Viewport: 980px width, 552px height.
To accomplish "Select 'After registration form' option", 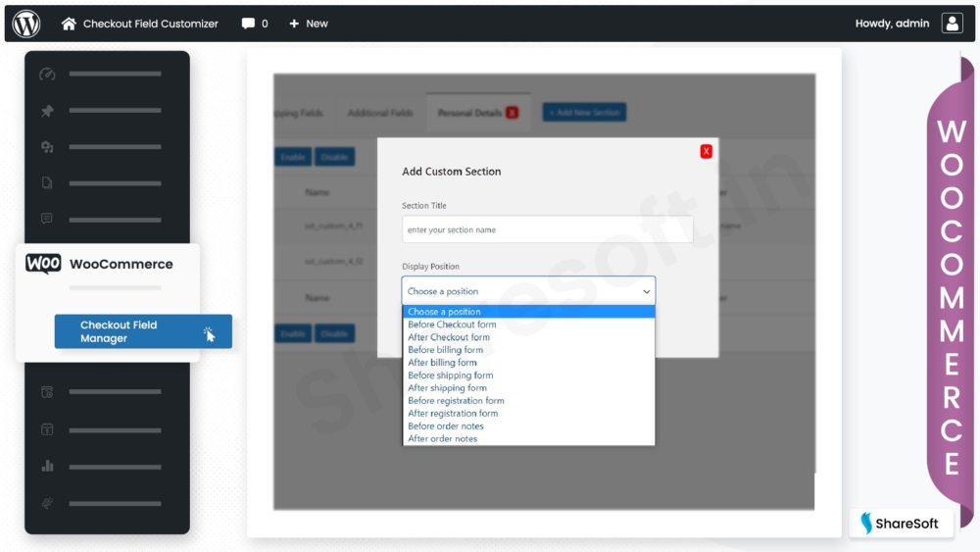I will [x=529, y=413].
